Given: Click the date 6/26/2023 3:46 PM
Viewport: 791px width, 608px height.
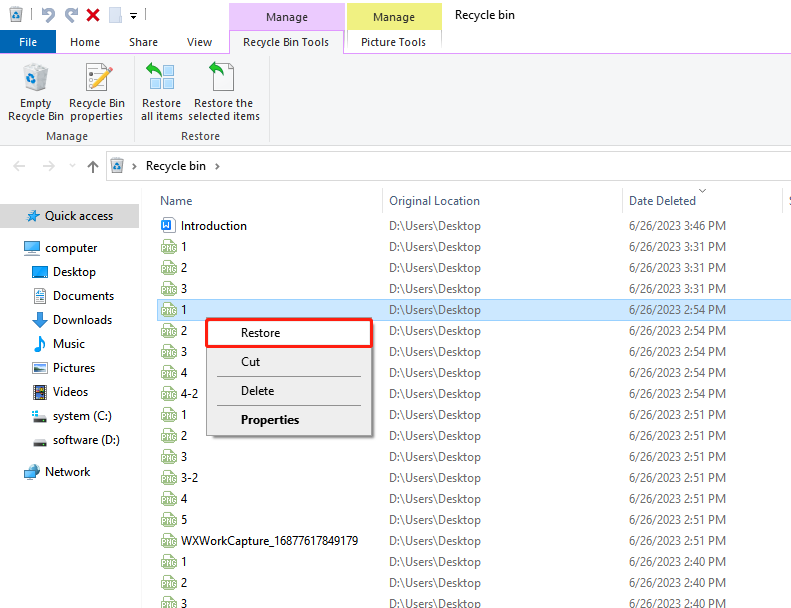Looking at the screenshot, I should tap(677, 226).
